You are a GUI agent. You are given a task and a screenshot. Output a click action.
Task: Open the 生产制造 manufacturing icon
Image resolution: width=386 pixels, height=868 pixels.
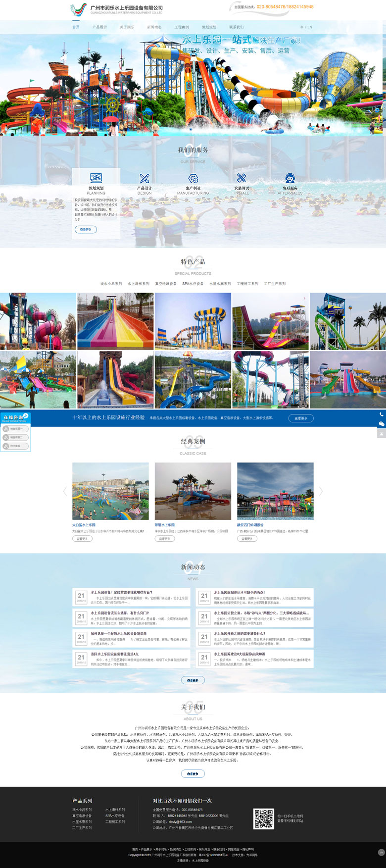pos(193,178)
